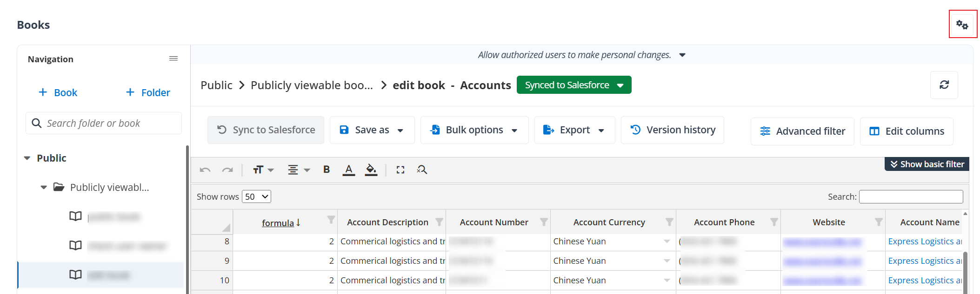Screen dimensions: 980x294
Task: Apply the font text color
Action: [x=349, y=170]
